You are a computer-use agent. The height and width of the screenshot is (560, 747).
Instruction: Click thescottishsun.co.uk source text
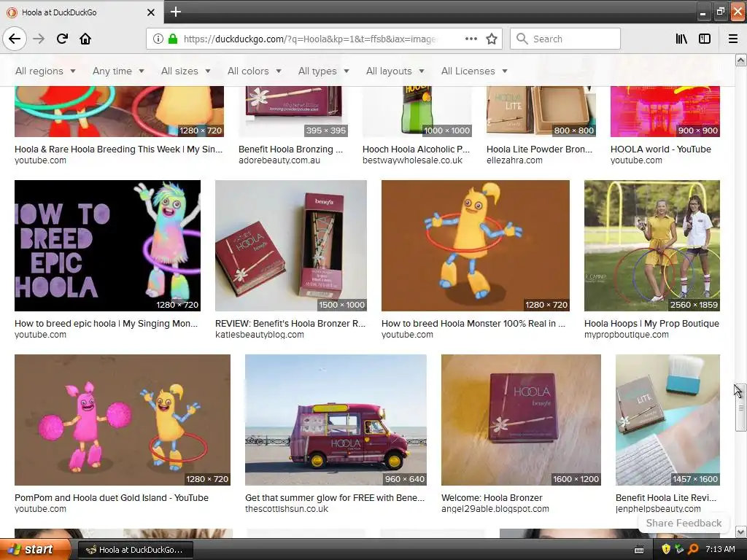pyautogui.click(x=287, y=508)
